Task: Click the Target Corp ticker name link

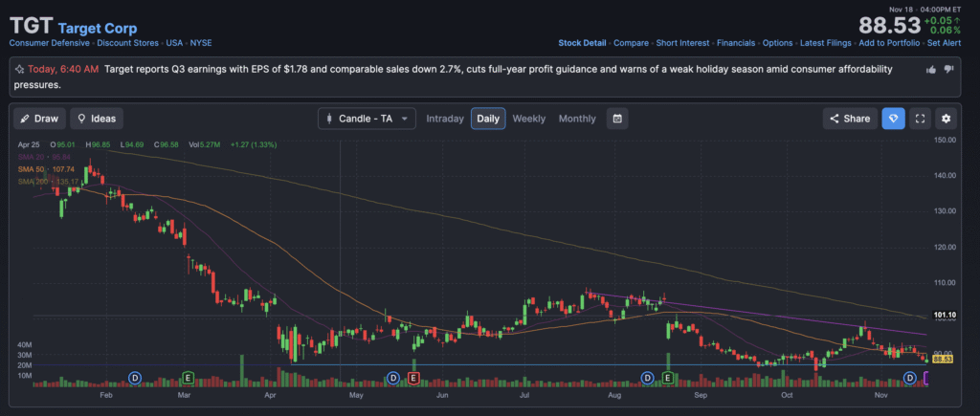Action: (x=100, y=28)
